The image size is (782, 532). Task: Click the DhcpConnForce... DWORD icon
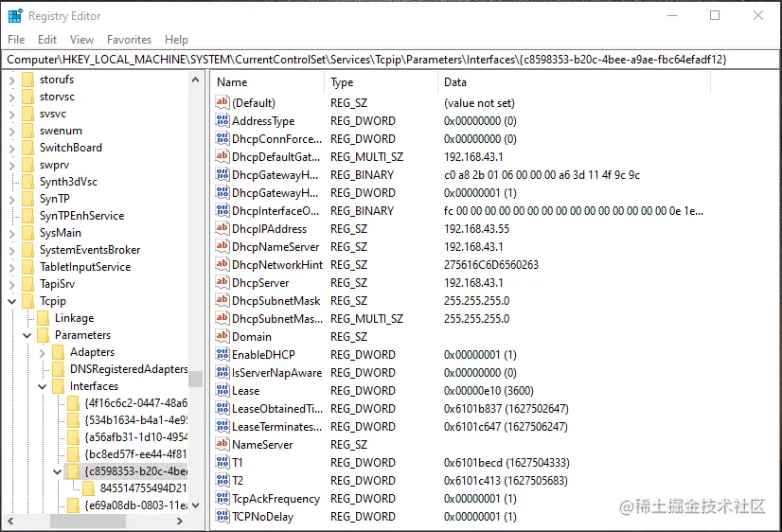222,138
